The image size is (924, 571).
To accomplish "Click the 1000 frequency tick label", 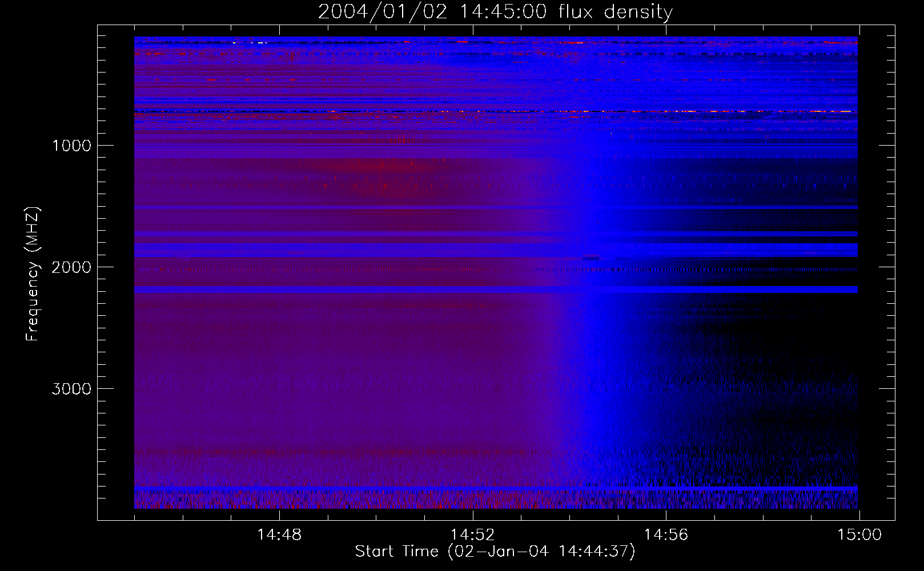I will (x=71, y=146).
